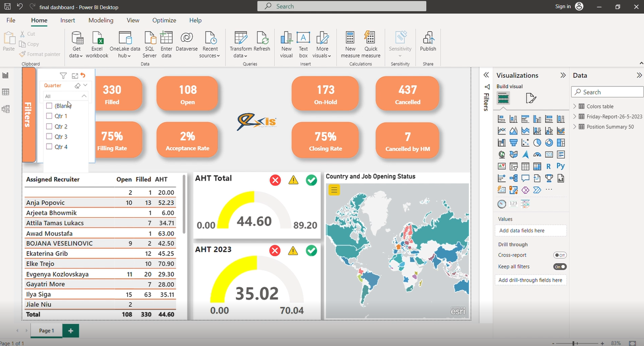The width and height of the screenshot is (644, 346).
Task: Click the green check icon on AHT 2023
Action: point(311,251)
